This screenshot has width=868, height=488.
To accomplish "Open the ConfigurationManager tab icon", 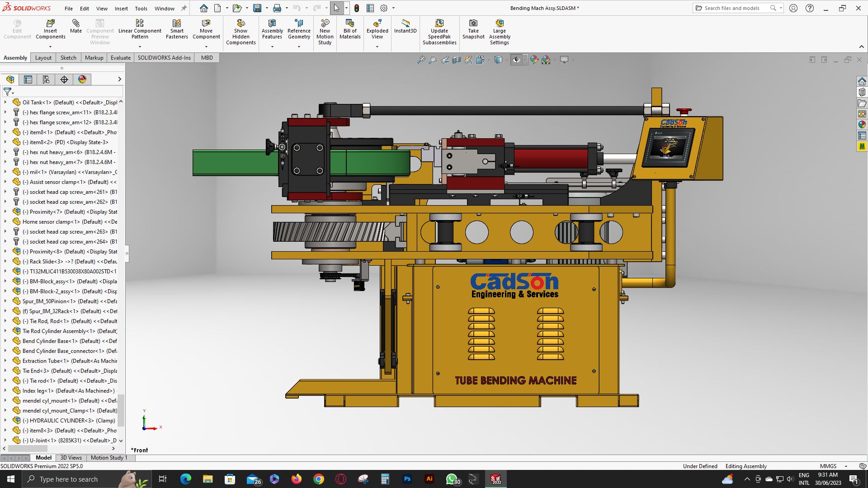I will [46, 80].
